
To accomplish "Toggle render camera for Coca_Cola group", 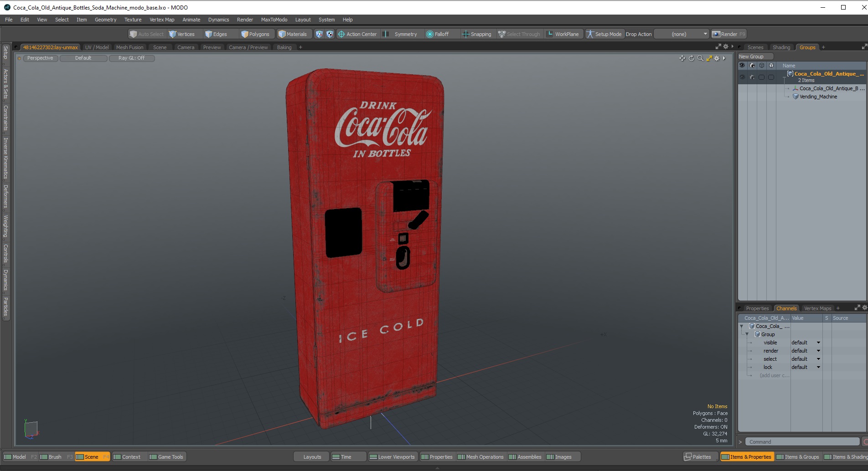I will pos(752,77).
